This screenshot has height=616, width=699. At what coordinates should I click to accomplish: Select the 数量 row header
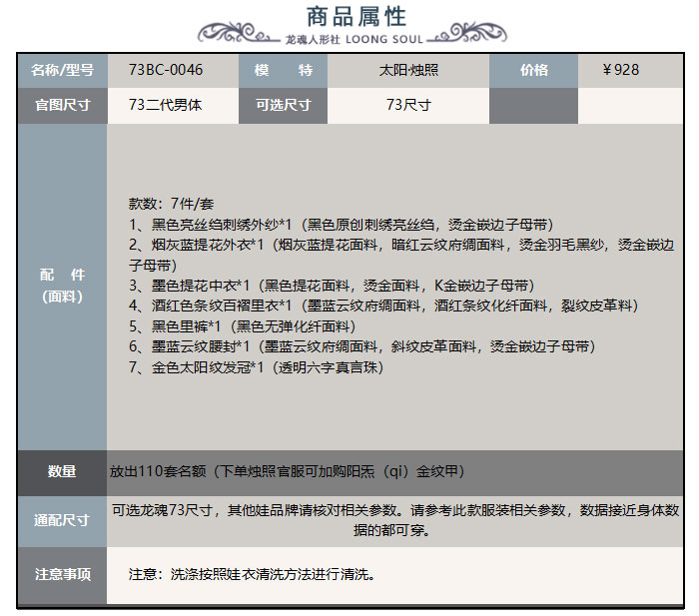pyautogui.click(x=62, y=471)
